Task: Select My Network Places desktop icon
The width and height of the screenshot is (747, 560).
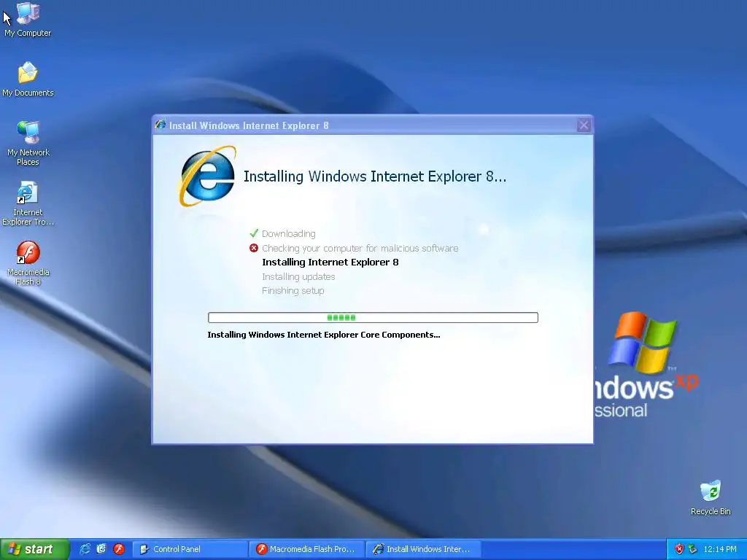Action: coord(28,143)
